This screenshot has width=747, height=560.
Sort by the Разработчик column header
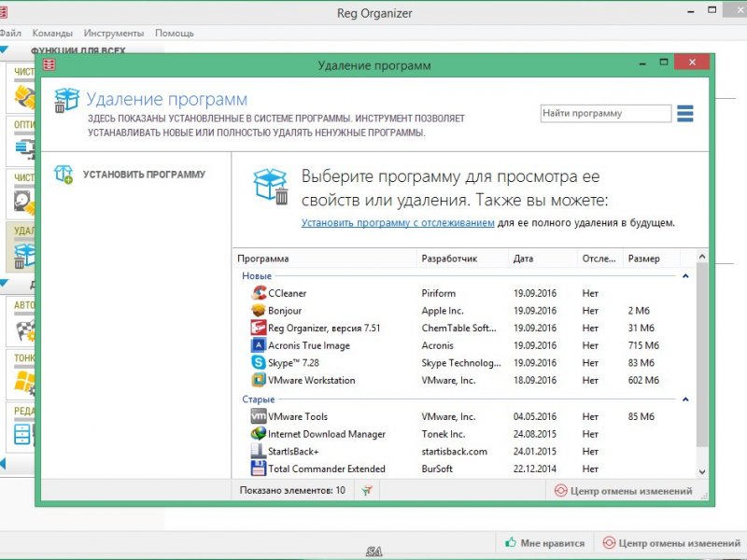pyautogui.click(x=462, y=259)
